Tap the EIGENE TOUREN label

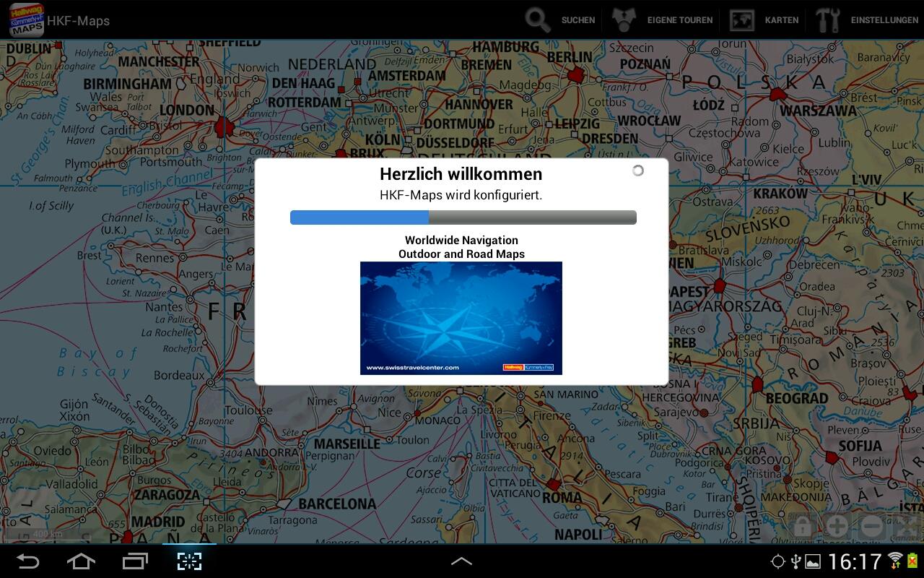pos(680,20)
